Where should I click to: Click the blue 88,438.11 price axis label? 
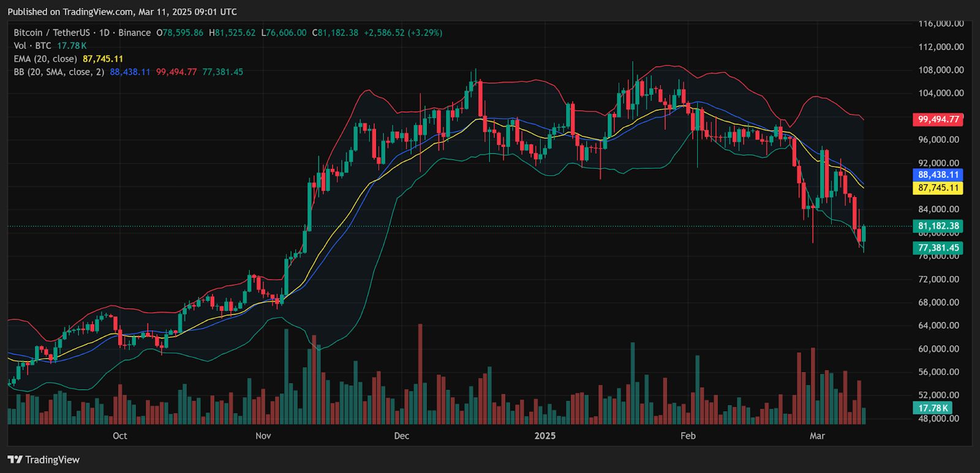(x=938, y=175)
